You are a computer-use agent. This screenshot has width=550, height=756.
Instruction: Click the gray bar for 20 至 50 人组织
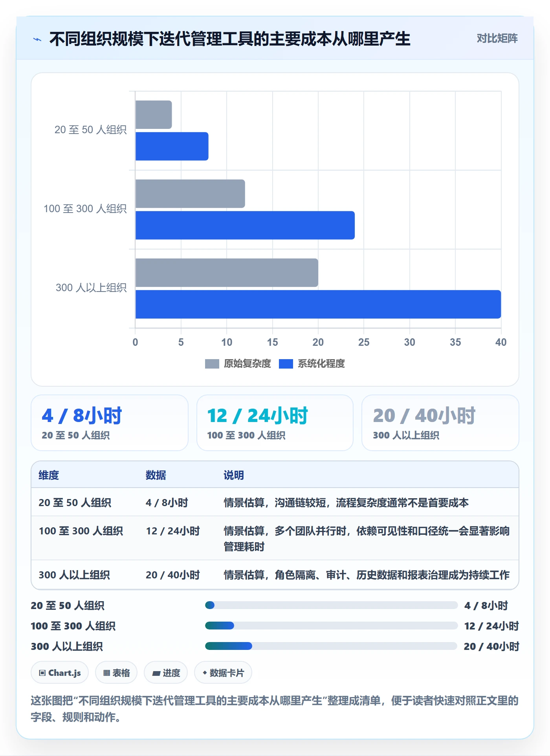(x=154, y=115)
